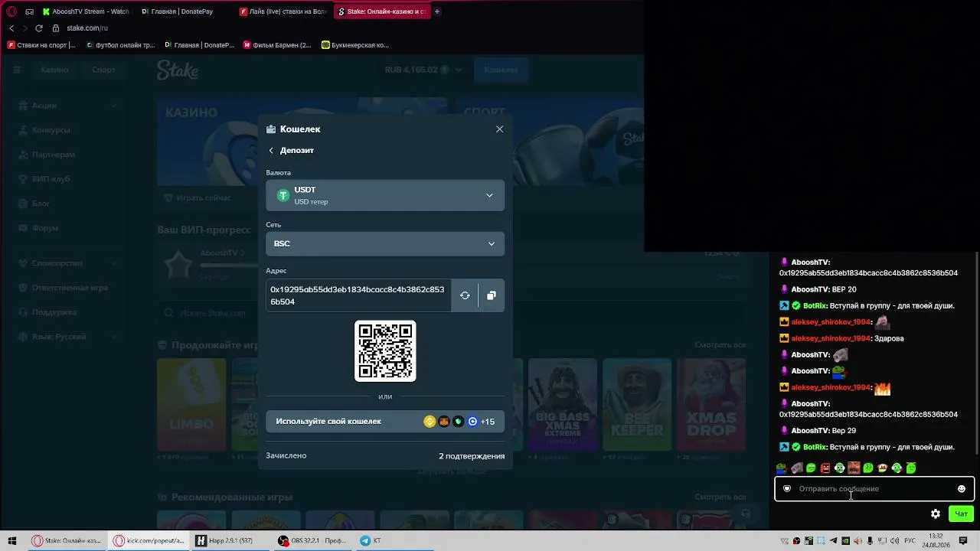Screen dimensions: 980x551
Task: Open the Главная DonateP... bookmark
Action: [x=199, y=45]
